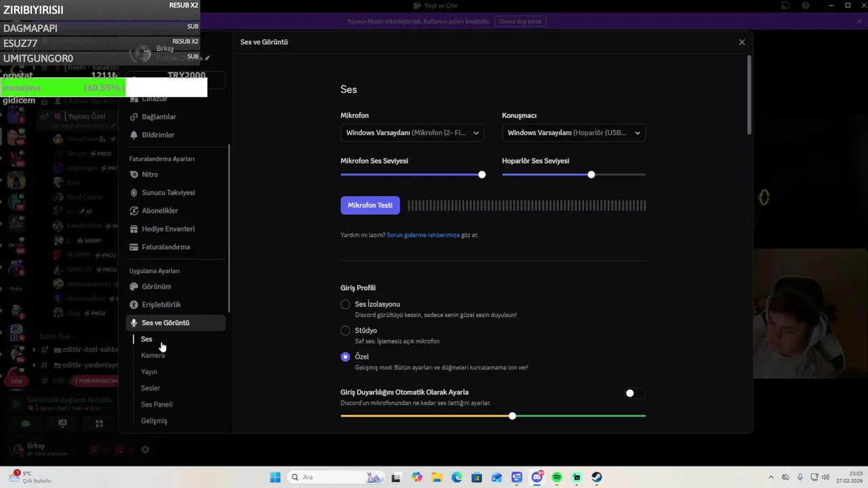This screenshot has width=868, height=488.
Task: Toggle Giriş Duyarlılığını Otomatik Olarak Ayarla switch
Action: point(634,393)
